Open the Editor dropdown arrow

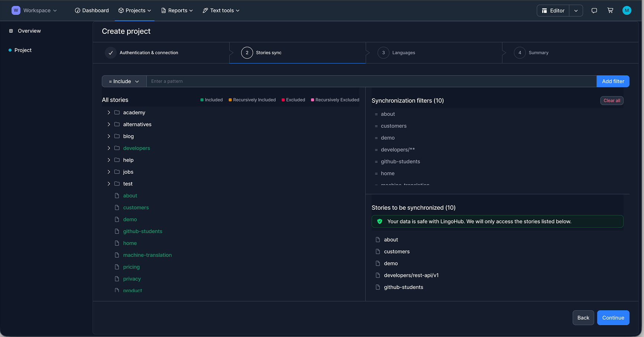[x=576, y=11]
